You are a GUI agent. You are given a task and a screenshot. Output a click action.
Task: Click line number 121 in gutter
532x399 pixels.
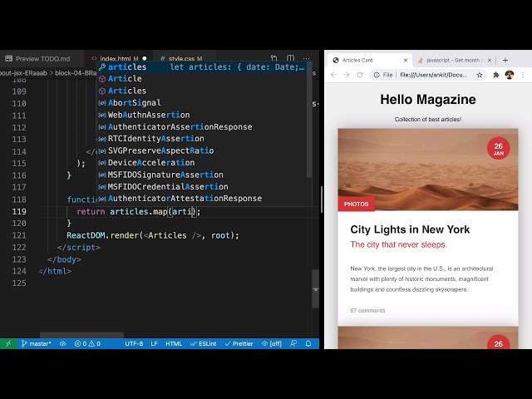click(x=19, y=235)
